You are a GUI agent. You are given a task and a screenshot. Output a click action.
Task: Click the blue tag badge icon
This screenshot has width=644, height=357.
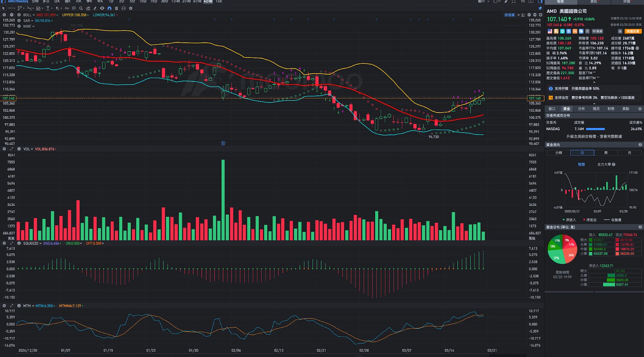[581, 31]
